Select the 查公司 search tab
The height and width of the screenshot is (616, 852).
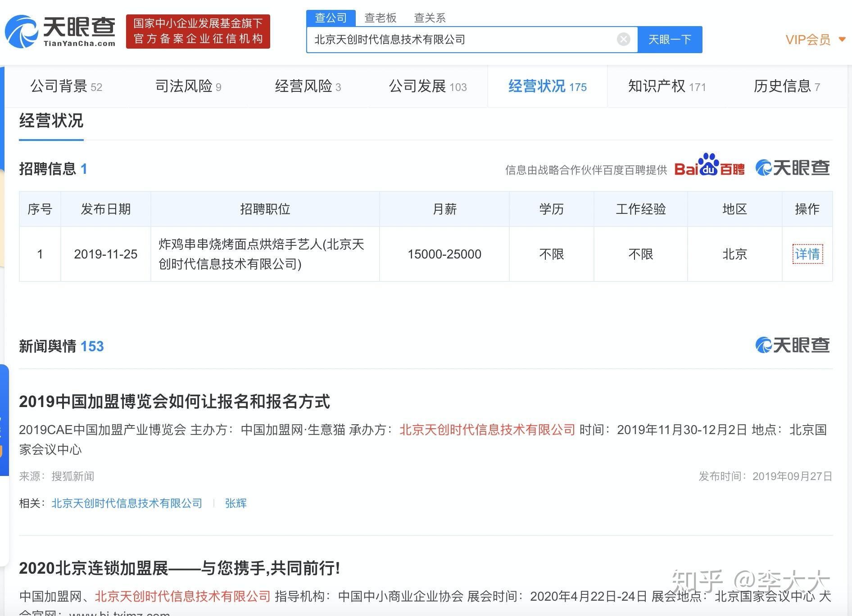tap(331, 18)
